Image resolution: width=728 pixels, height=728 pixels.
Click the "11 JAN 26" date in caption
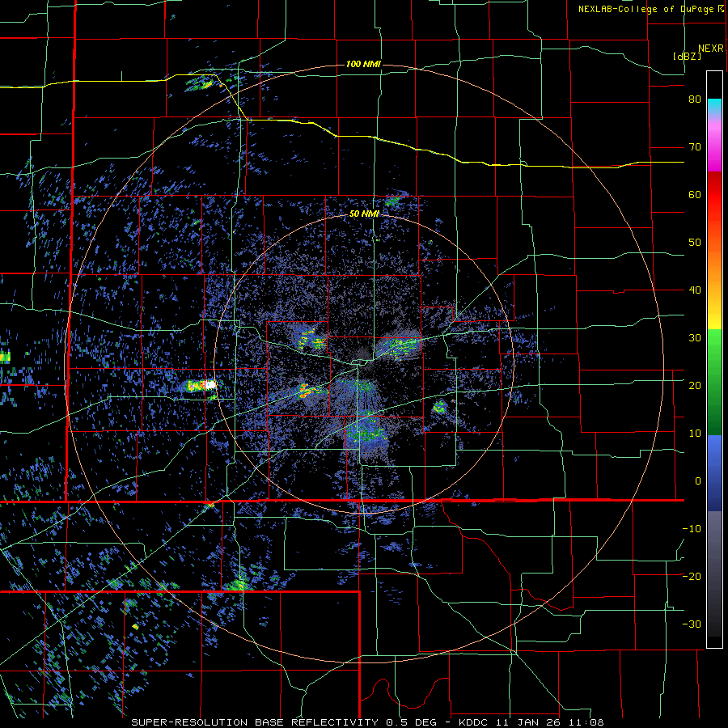click(x=530, y=722)
